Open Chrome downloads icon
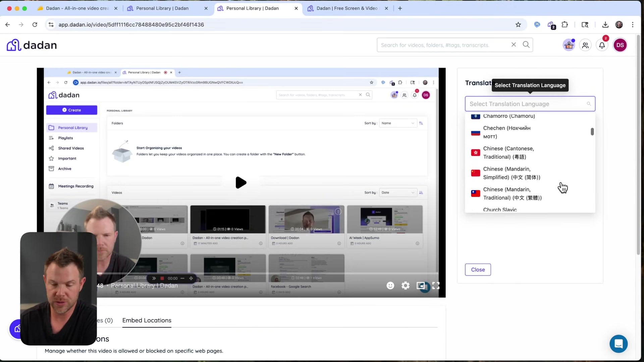This screenshot has width=644, height=362. point(605,24)
